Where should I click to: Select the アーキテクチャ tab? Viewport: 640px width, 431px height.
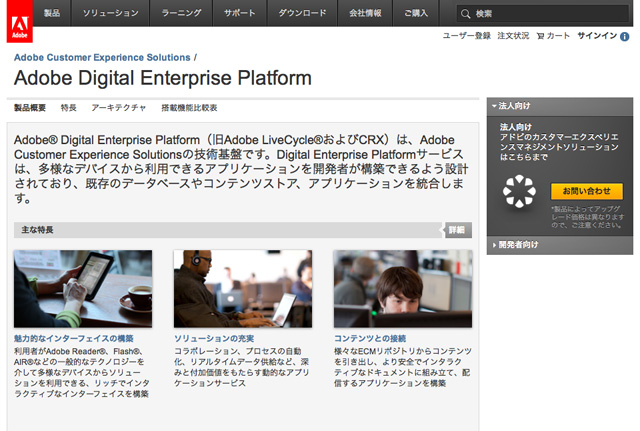click(119, 108)
